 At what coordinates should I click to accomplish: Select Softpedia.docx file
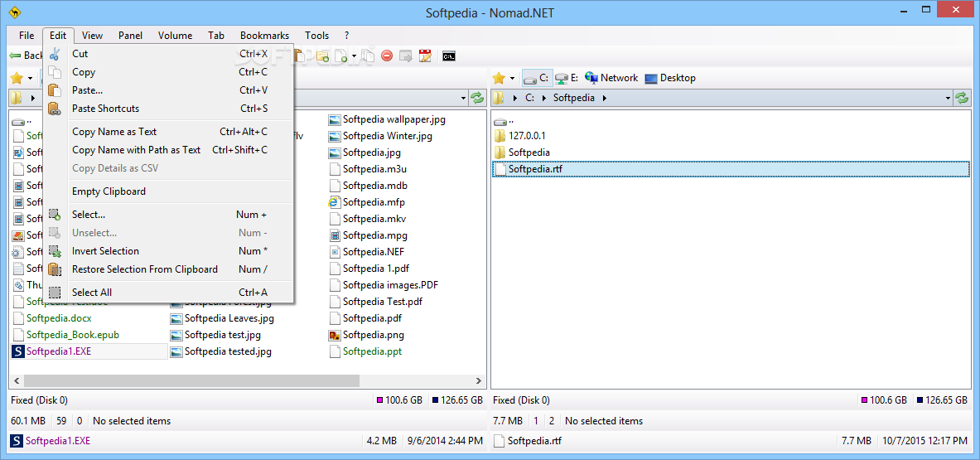pos(51,318)
